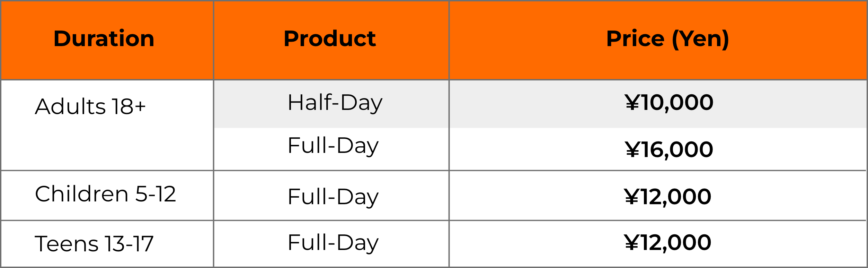Click the ¥16,000 price

(x=669, y=150)
